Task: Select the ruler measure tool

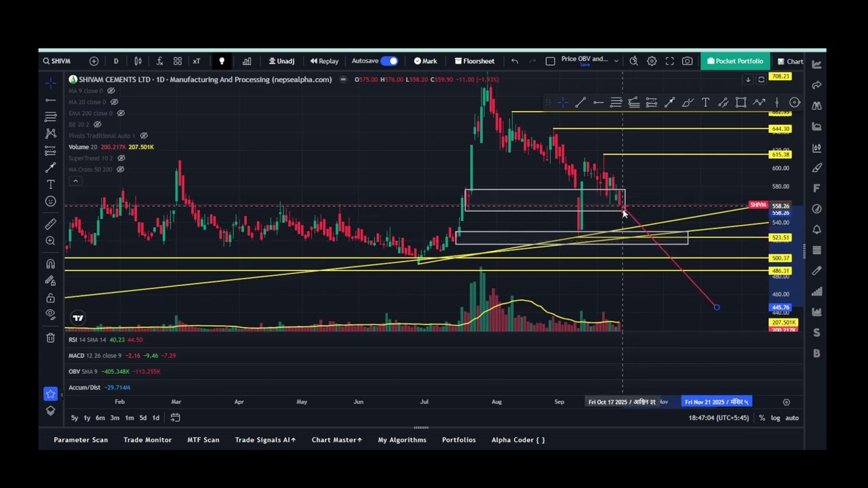Action: pos(51,224)
